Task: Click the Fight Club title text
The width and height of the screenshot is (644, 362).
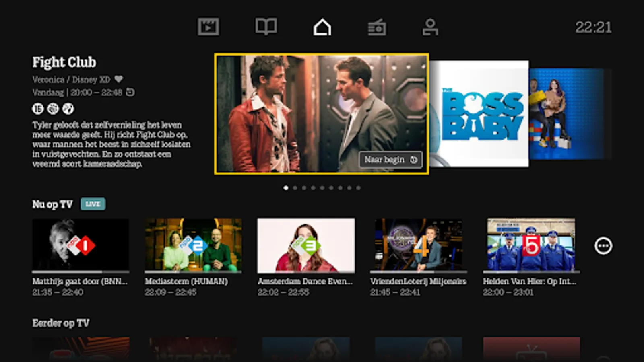Action: click(x=64, y=62)
